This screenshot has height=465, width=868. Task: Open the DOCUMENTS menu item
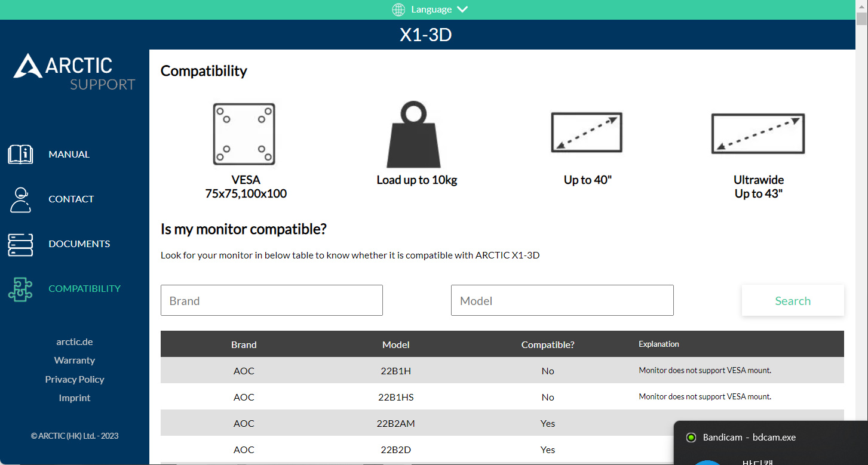click(x=79, y=244)
